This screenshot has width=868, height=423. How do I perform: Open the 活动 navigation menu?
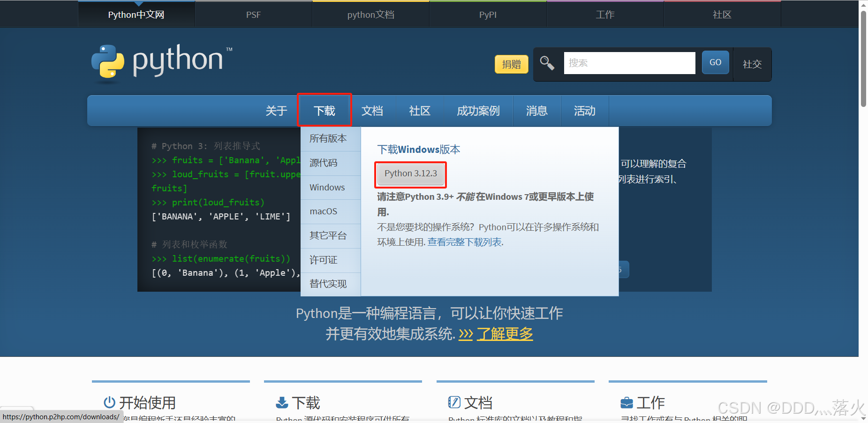coord(585,111)
